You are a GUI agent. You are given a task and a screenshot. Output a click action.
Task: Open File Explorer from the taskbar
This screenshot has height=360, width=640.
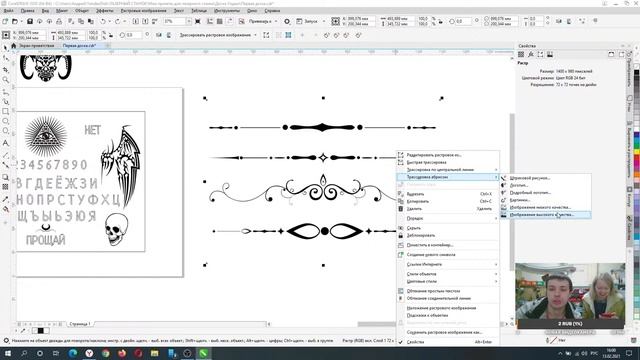pos(154,353)
